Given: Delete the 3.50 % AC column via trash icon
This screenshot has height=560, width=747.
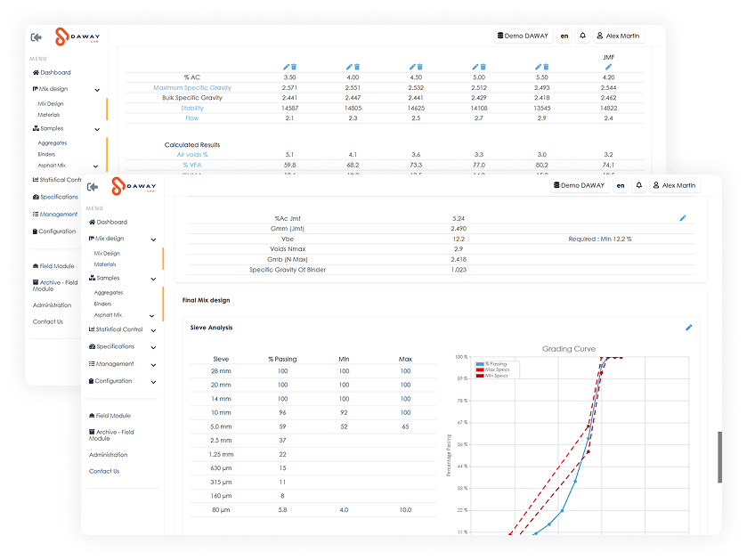Looking at the screenshot, I should click(x=293, y=67).
